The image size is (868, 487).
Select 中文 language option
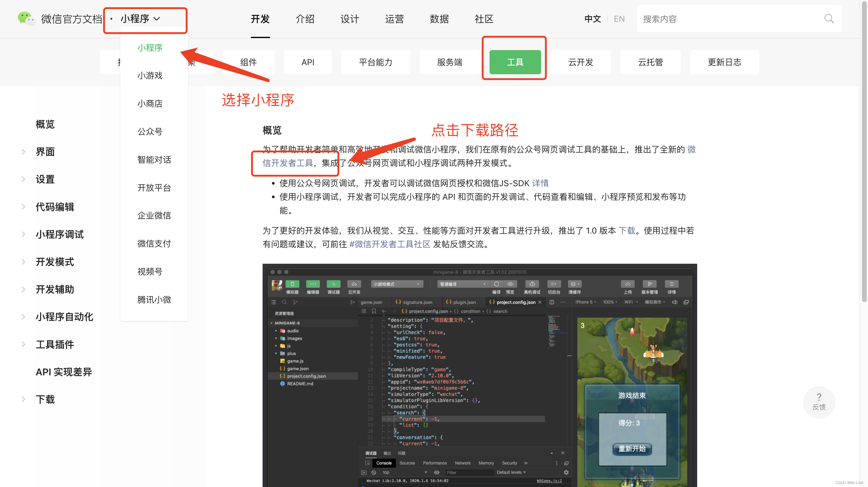pos(592,19)
